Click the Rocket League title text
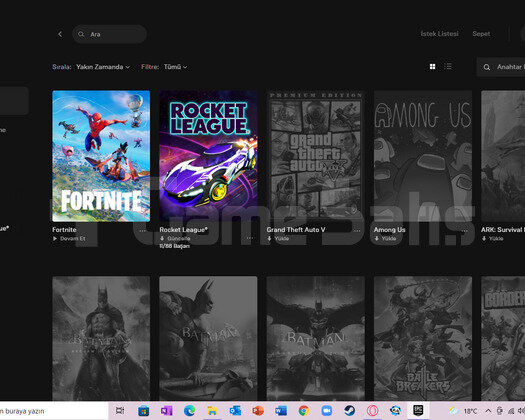This screenshot has width=525, height=420. 183,230
